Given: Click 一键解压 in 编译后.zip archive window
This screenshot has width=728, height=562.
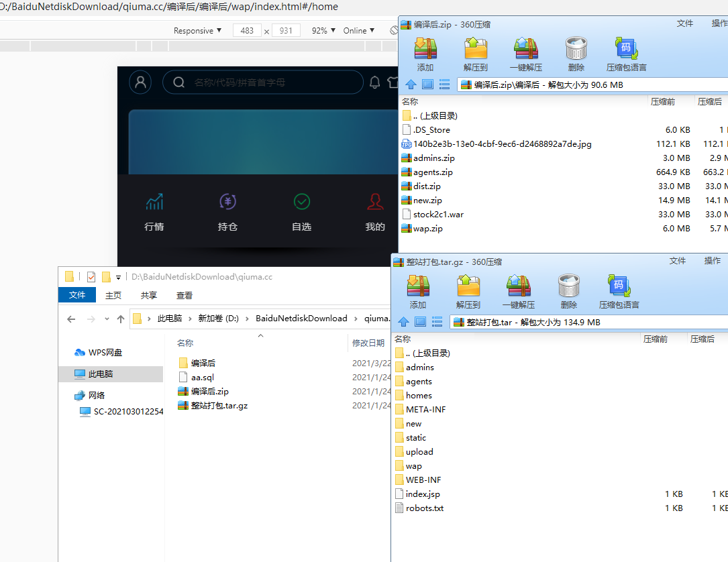Looking at the screenshot, I should [x=526, y=54].
